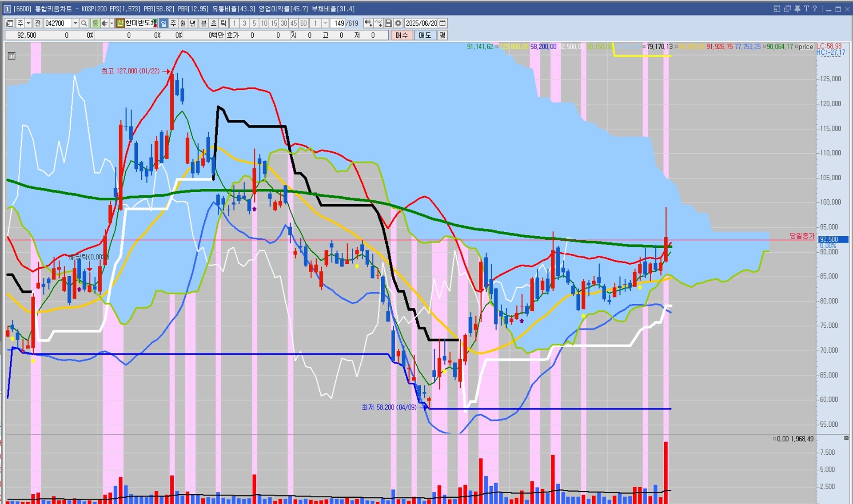Expand the stock code 042700 dropdown
Viewport: 853px width, 504px height.
(75, 23)
